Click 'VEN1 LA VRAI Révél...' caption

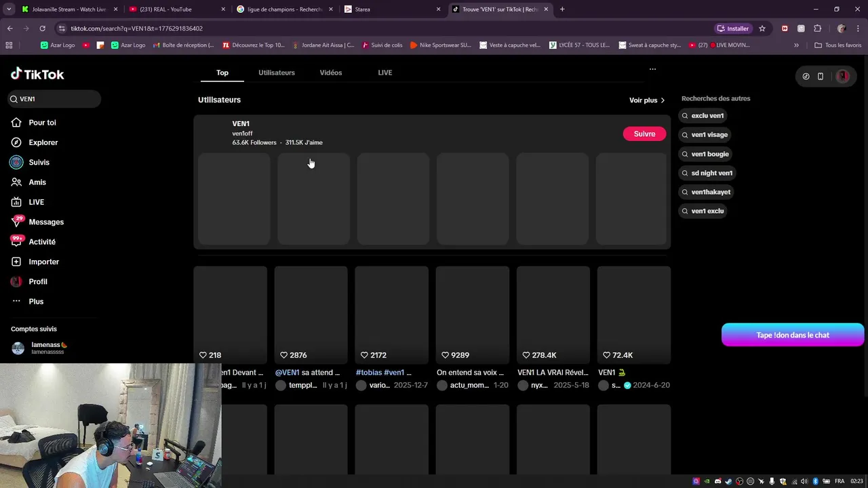tap(553, 373)
